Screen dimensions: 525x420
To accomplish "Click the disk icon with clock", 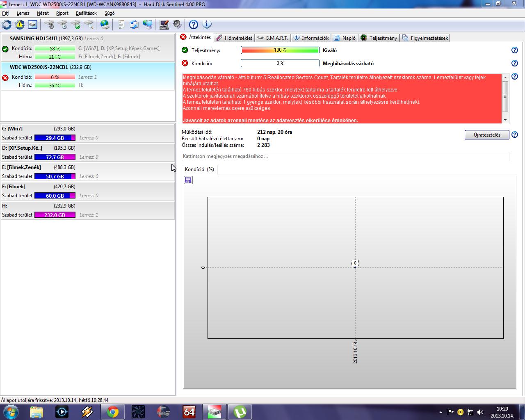I will pyautogui.click(x=62, y=25).
